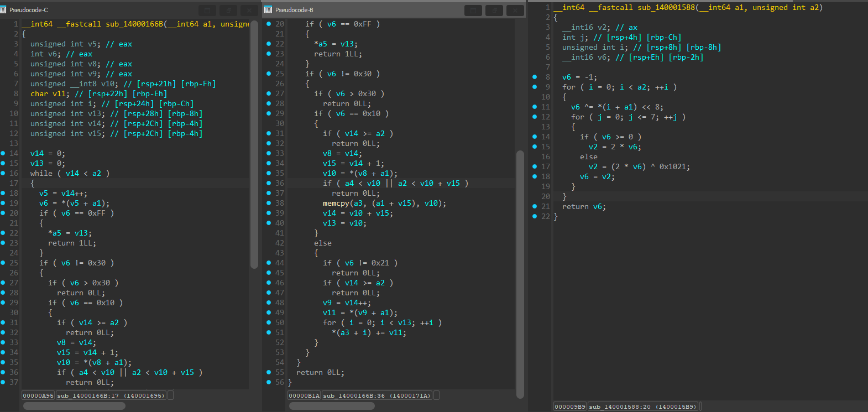The width and height of the screenshot is (868, 412).
Task: Click 'while ( v14 < a2 )' in Pseudocode-C
Action: point(70,173)
